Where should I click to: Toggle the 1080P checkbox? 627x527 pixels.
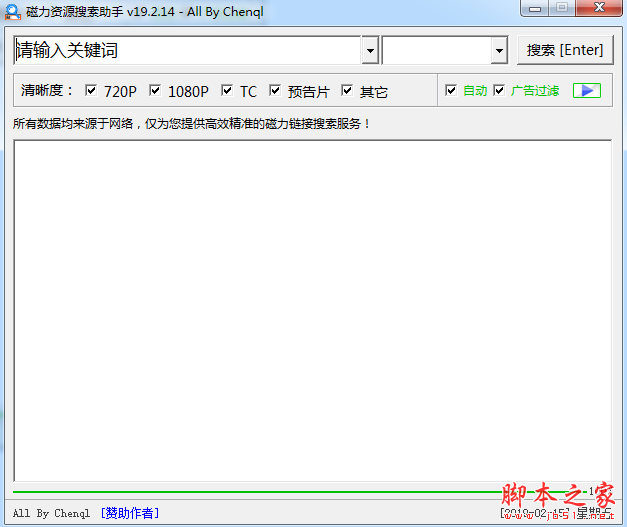(x=155, y=90)
